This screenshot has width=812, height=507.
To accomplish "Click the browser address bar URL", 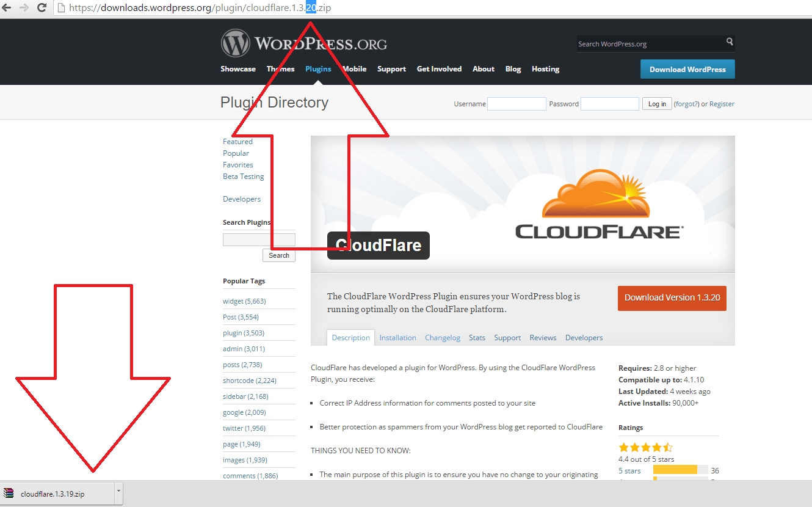I will 200,8.
